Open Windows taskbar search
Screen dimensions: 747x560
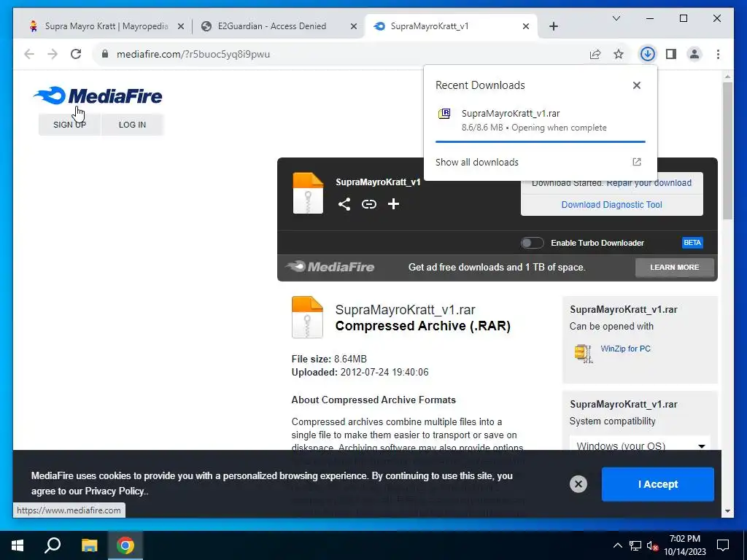[x=53, y=545]
